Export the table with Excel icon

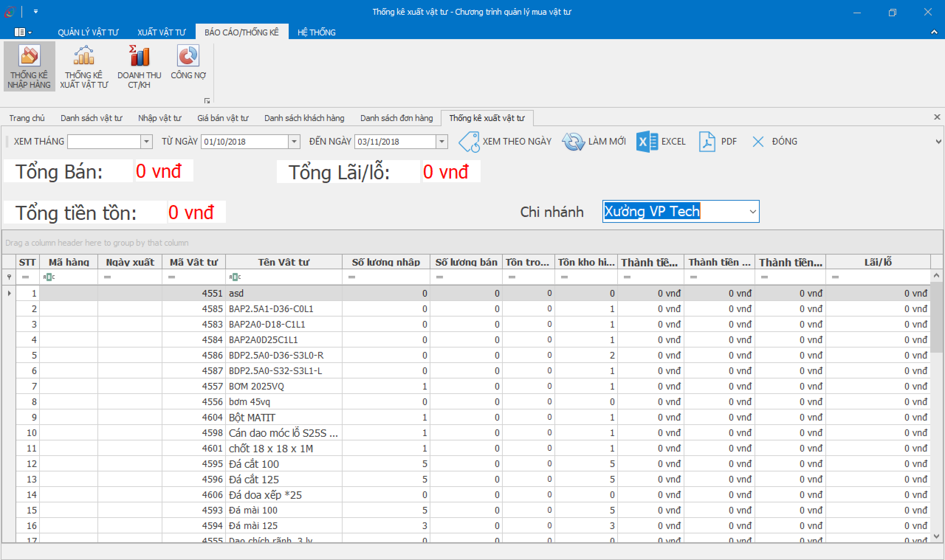[x=647, y=142]
